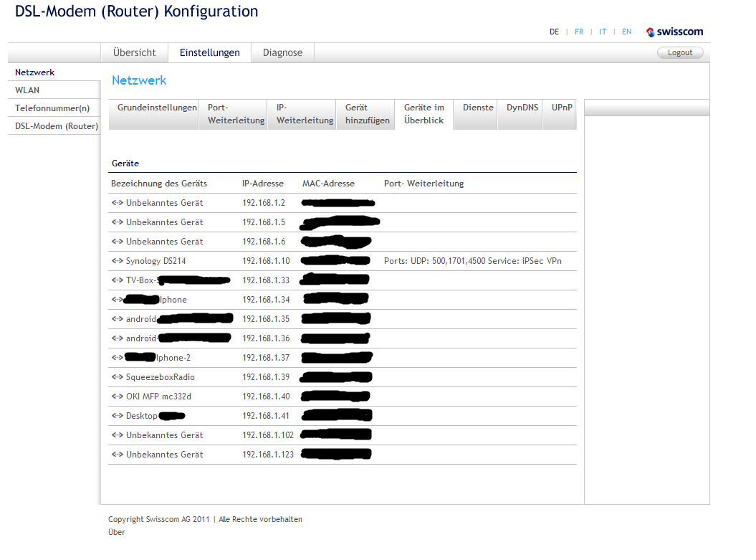
Task: Click the arrow icon beside Synology DS214
Action: (x=118, y=261)
